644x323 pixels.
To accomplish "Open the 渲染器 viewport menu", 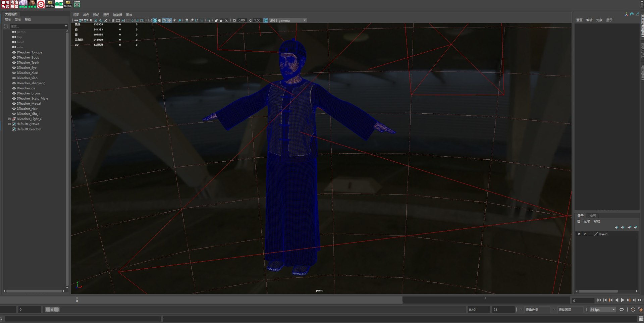I will pos(117,15).
